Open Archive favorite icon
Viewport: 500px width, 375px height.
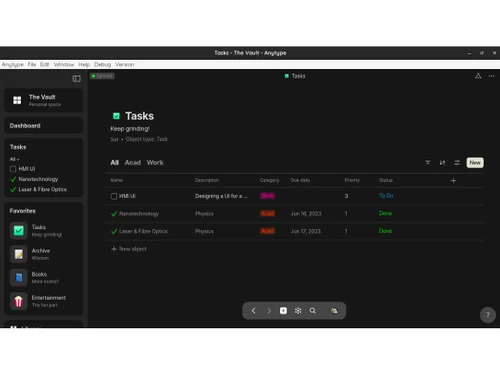19,254
